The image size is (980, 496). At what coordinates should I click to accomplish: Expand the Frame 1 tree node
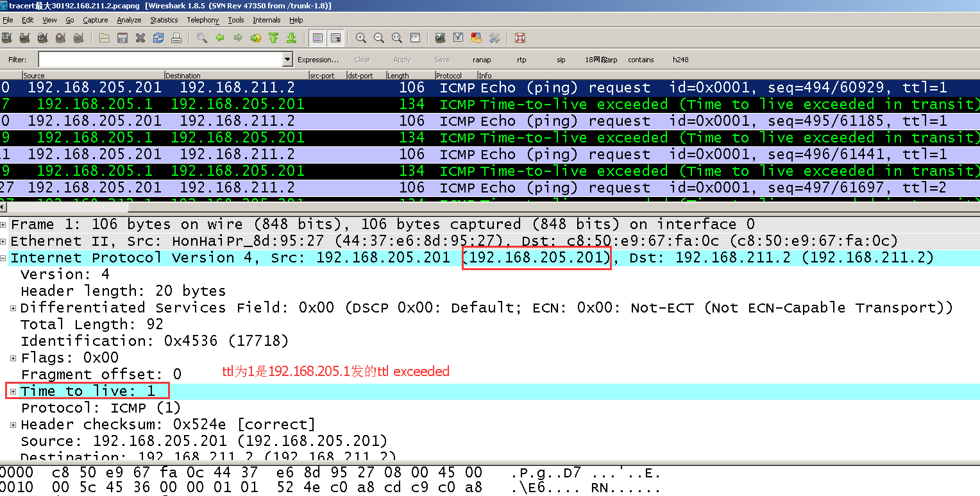pyautogui.click(x=4, y=225)
